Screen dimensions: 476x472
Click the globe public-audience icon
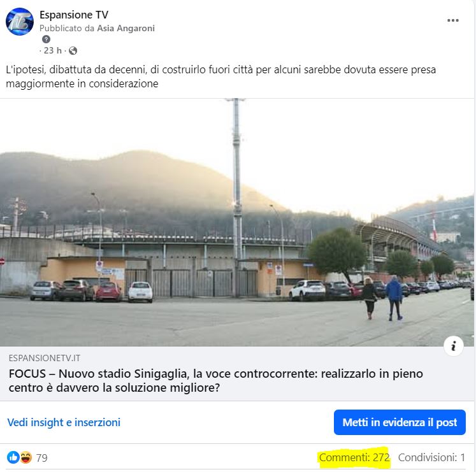[73, 51]
